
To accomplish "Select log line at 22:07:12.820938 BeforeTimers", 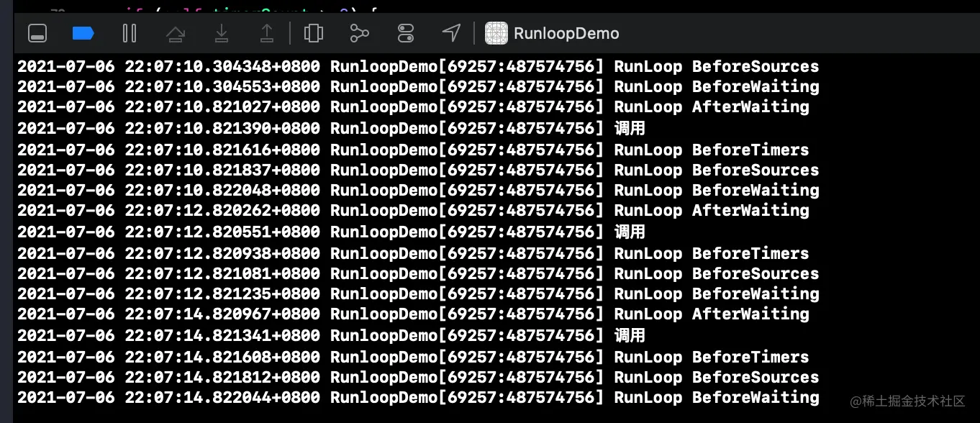I will click(413, 254).
